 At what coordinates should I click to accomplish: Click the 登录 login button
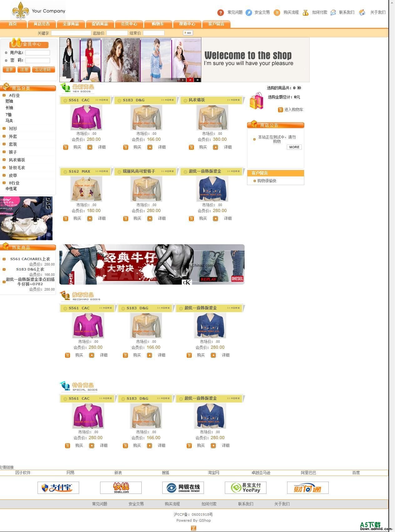[x=9, y=70]
